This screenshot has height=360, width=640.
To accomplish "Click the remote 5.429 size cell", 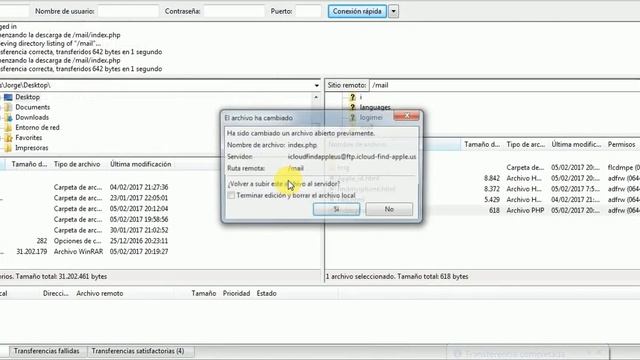I will coord(492,200).
